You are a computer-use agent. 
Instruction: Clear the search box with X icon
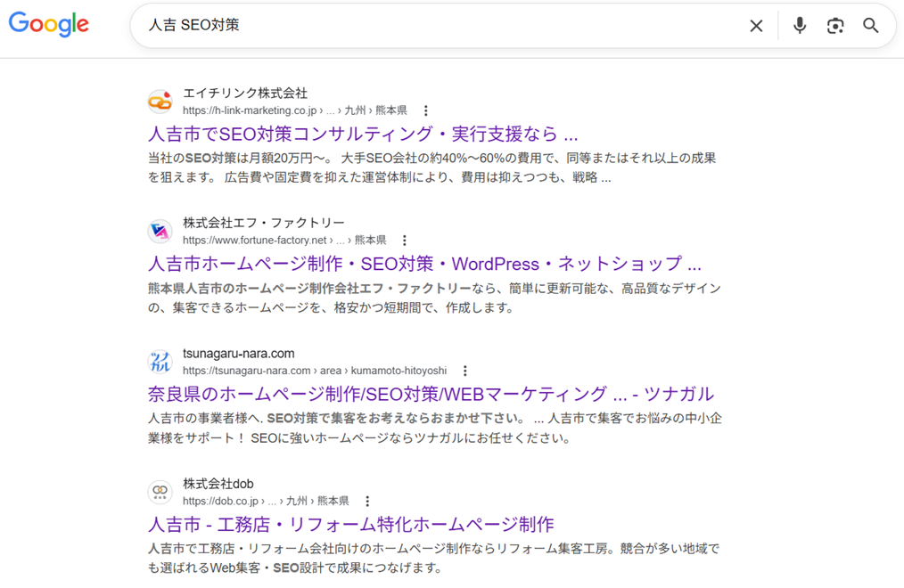pyautogui.click(x=756, y=26)
